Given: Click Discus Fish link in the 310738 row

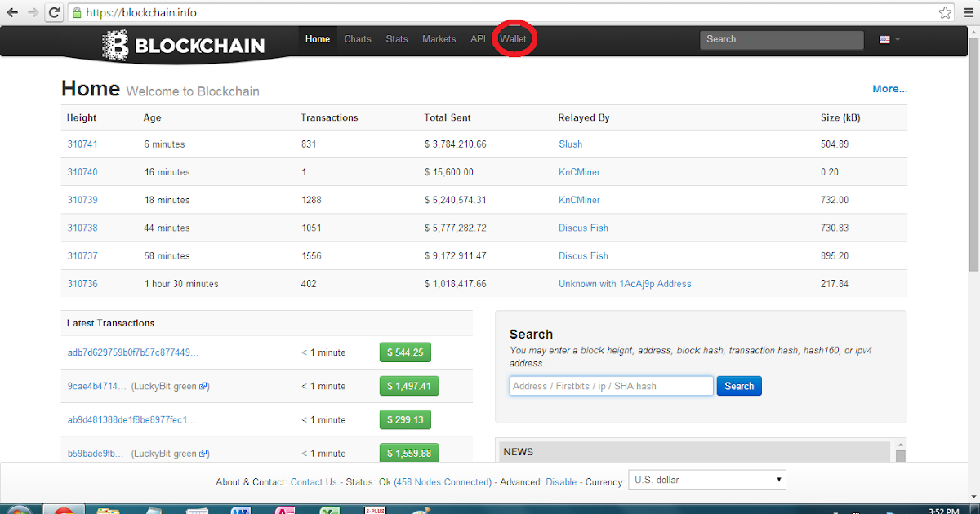Looking at the screenshot, I should click(x=583, y=228).
